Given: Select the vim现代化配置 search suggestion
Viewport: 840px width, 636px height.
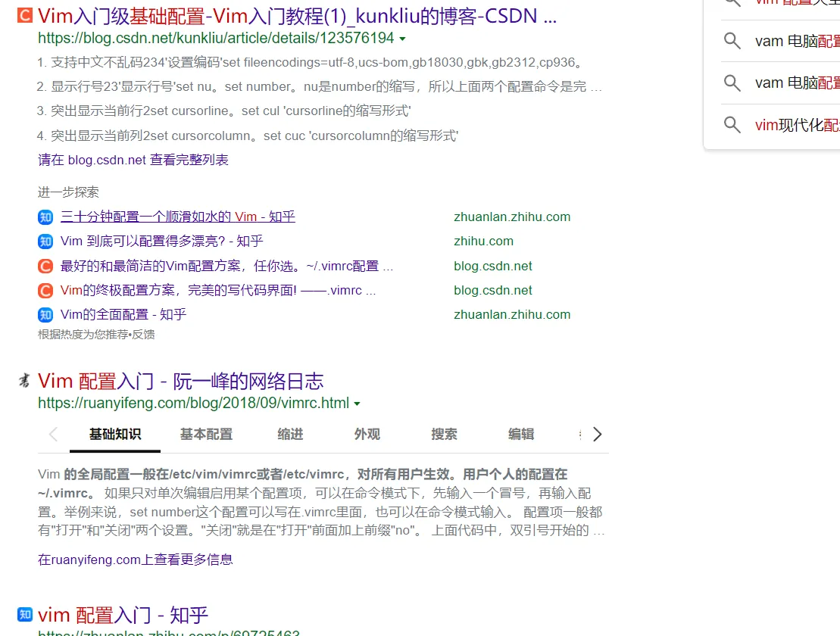Looking at the screenshot, I should [x=797, y=125].
